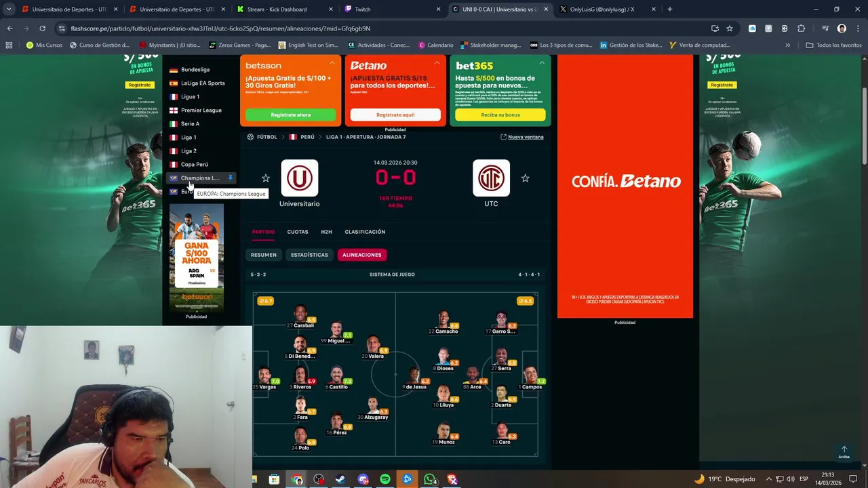Favorite the UTC team star
This screenshot has width=868, height=488.
[x=525, y=178]
